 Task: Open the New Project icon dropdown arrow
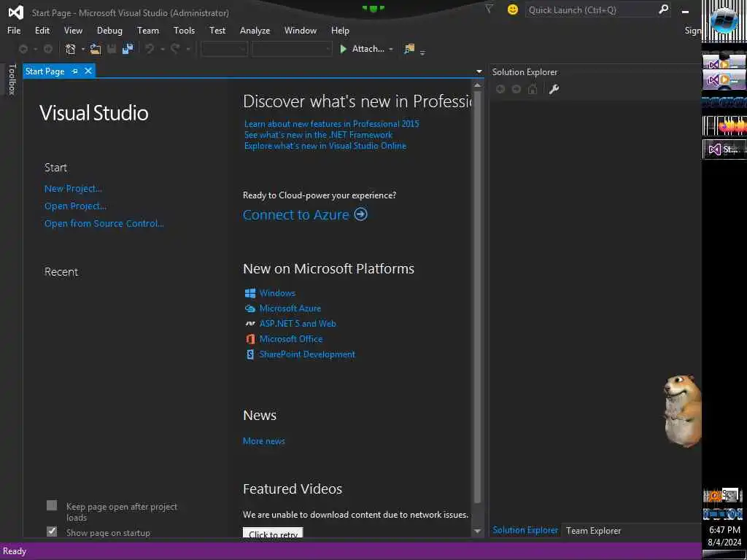(x=83, y=49)
